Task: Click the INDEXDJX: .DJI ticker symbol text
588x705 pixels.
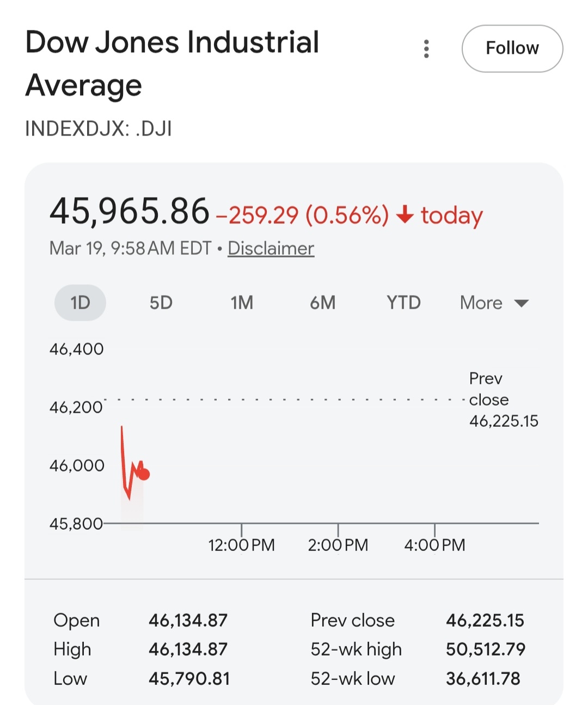Action: pos(99,129)
